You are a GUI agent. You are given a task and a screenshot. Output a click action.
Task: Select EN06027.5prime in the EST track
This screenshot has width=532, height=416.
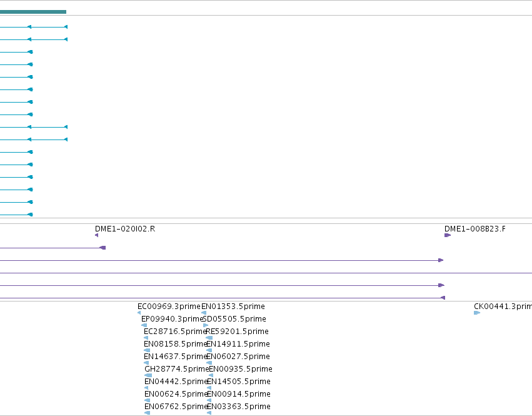(x=238, y=357)
